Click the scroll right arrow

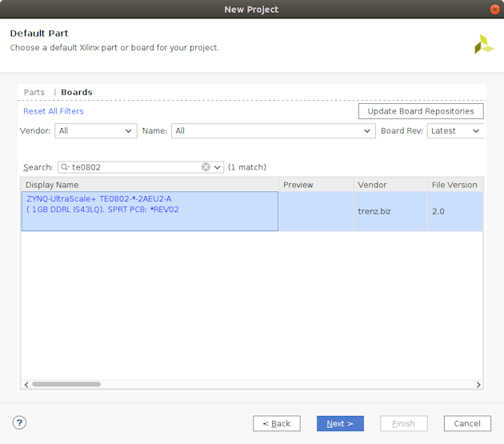tap(478, 385)
